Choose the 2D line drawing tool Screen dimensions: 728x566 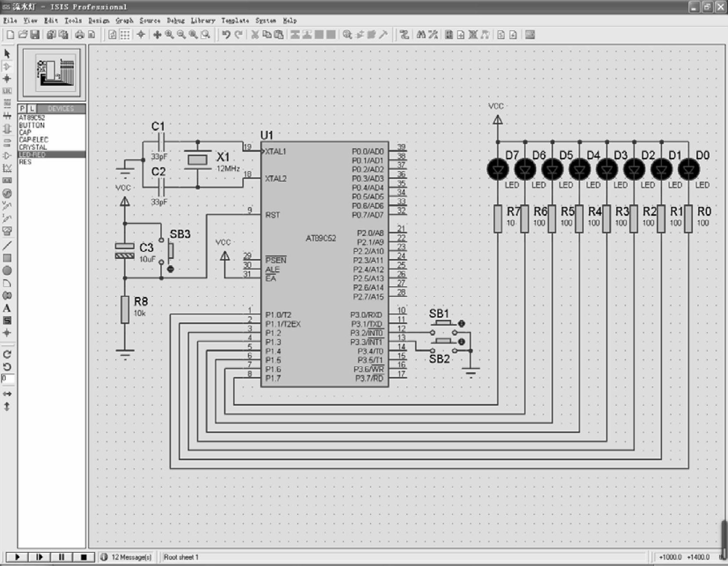[7, 245]
